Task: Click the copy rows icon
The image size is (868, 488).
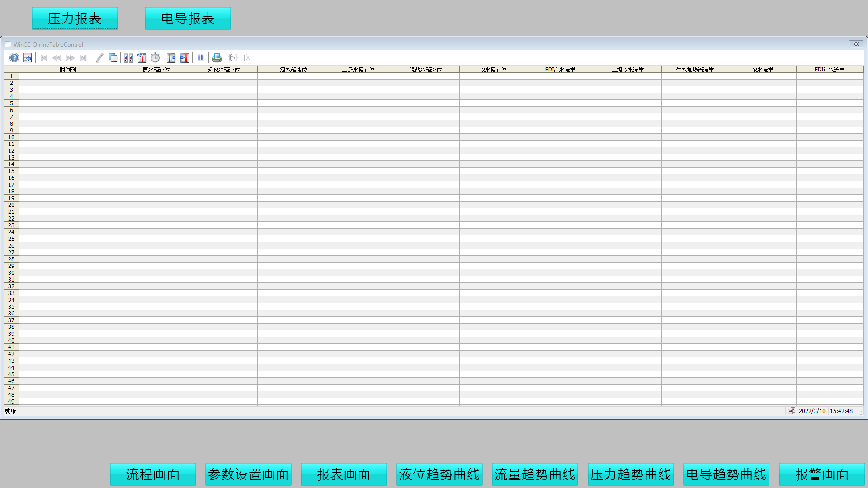Action: tap(113, 58)
